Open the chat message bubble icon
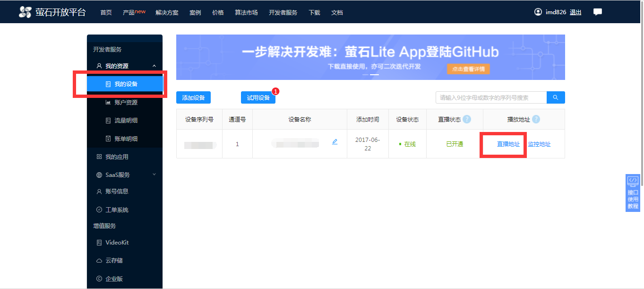644x289 pixels. [598, 12]
